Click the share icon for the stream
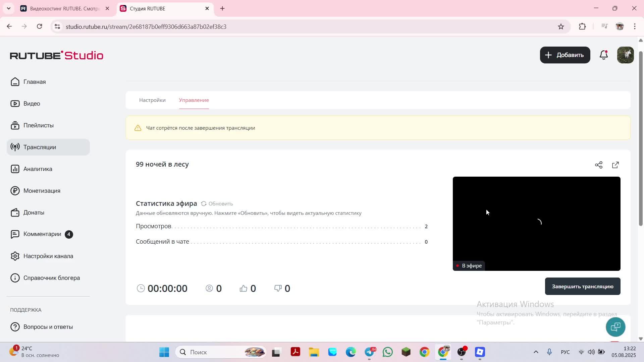The width and height of the screenshot is (644, 362). click(x=599, y=165)
